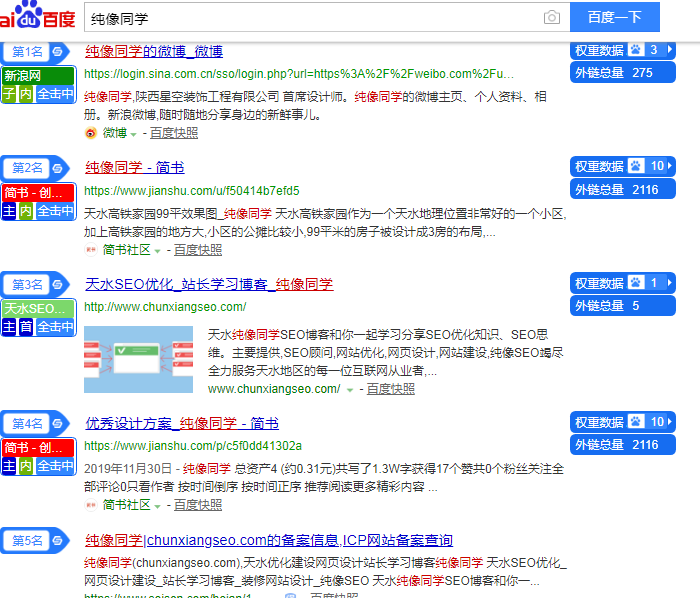This screenshot has height=598, width=700.
Task: Click the 首 tag under 天水SEO
Action: point(25,327)
